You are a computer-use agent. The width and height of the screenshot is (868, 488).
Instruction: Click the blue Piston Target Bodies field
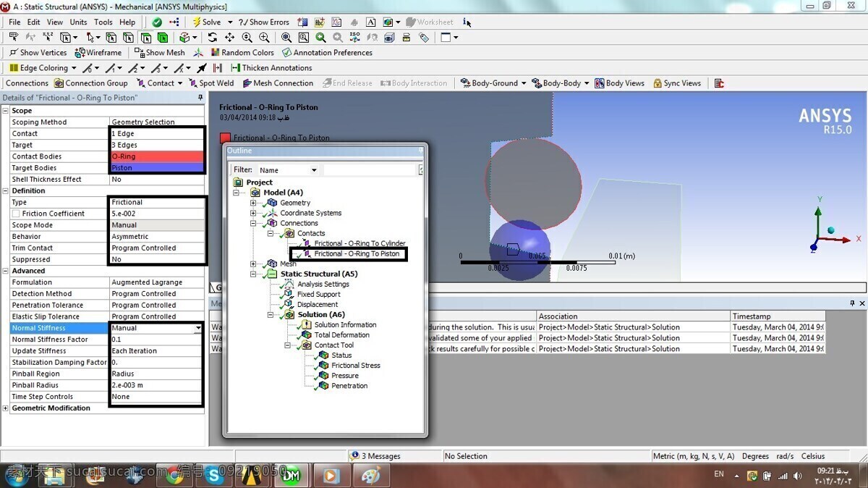[157, 168]
